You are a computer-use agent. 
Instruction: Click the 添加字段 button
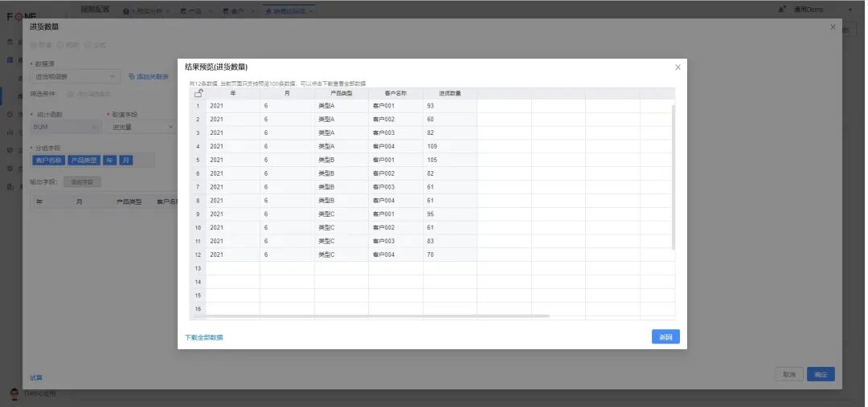83,182
